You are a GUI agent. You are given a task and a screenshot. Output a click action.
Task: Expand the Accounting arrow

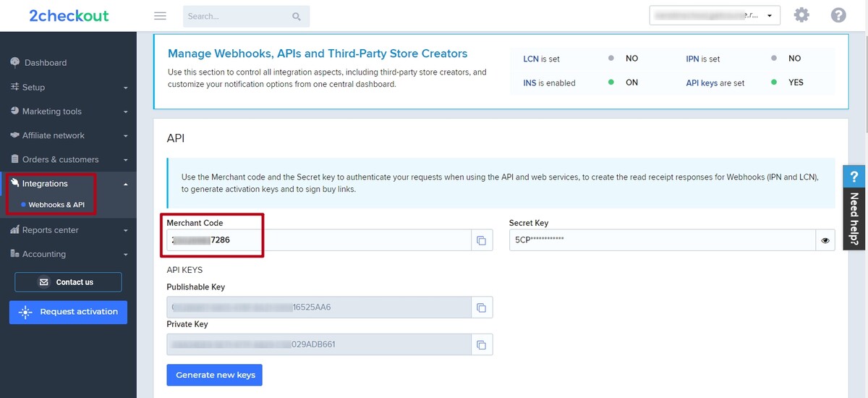125,255
